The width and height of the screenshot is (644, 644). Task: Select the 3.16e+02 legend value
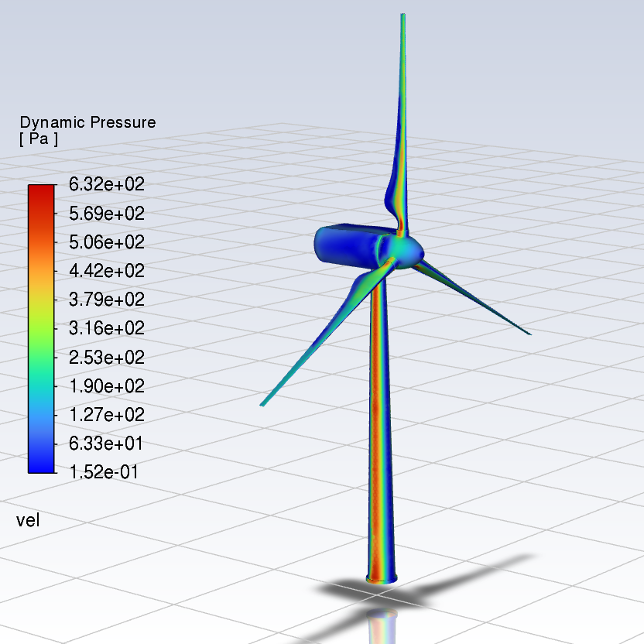107,328
